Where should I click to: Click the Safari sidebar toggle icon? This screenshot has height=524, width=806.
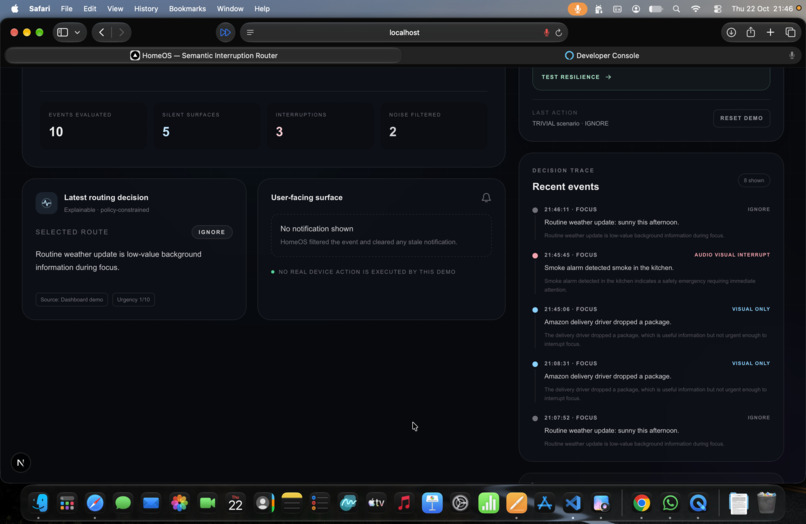coord(62,32)
